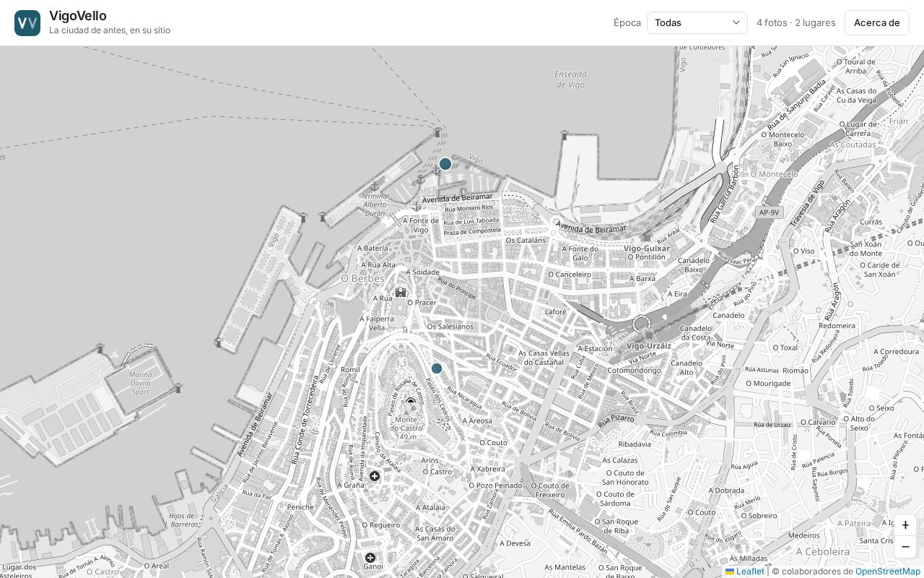
Task: Click the chevron arrow in Todas selector
Action: coord(736,22)
